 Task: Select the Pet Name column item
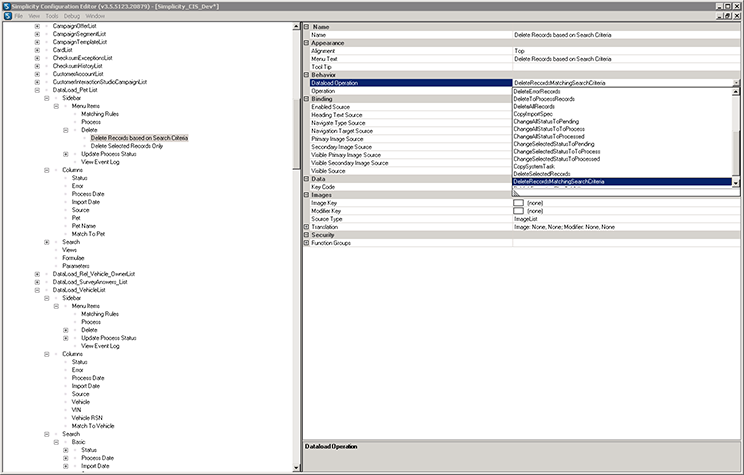tap(84, 226)
